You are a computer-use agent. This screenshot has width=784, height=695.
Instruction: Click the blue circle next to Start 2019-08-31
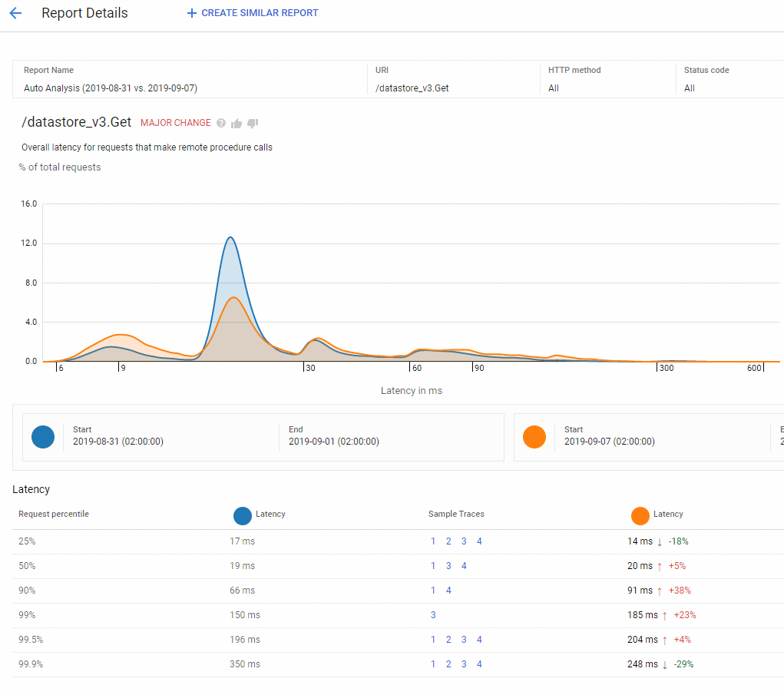click(x=43, y=437)
